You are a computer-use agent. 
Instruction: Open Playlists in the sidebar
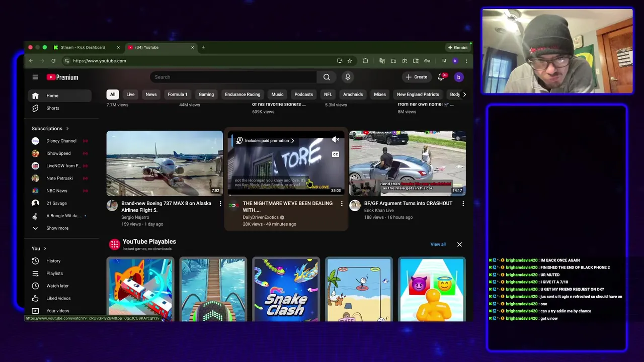(60, 274)
